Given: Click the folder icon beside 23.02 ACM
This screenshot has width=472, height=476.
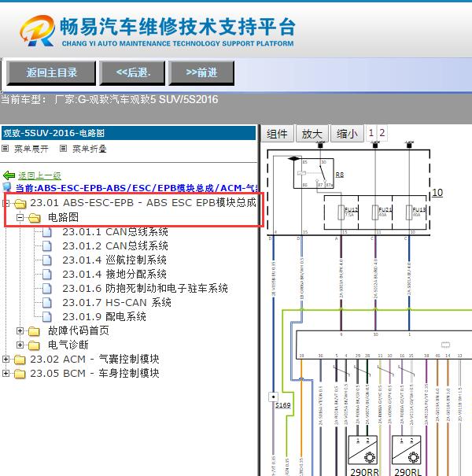Looking at the screenshot, I should point(20,360).
